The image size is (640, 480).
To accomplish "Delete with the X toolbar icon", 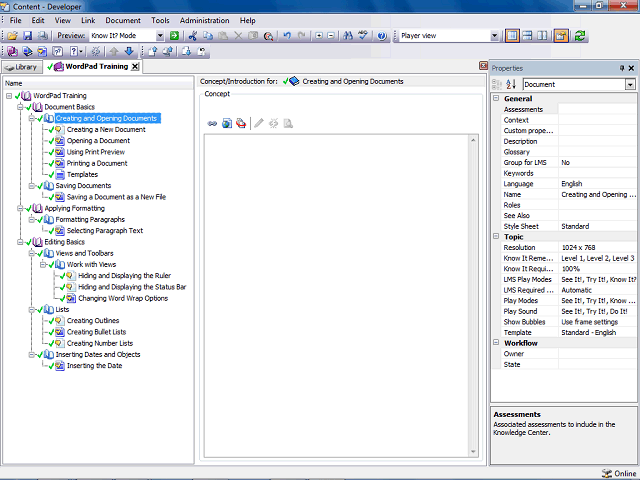I will point(238,36).
